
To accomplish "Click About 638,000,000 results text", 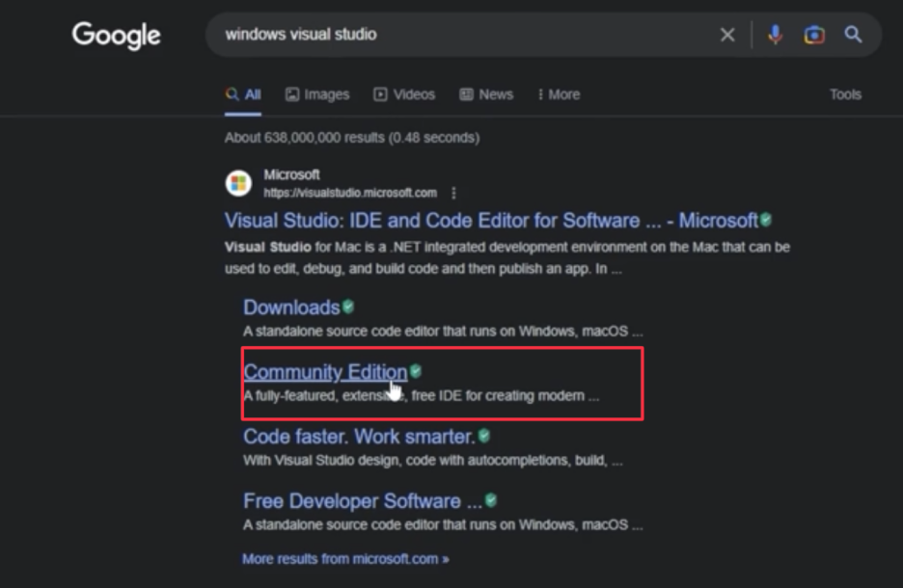I will (x=352, y=138).
